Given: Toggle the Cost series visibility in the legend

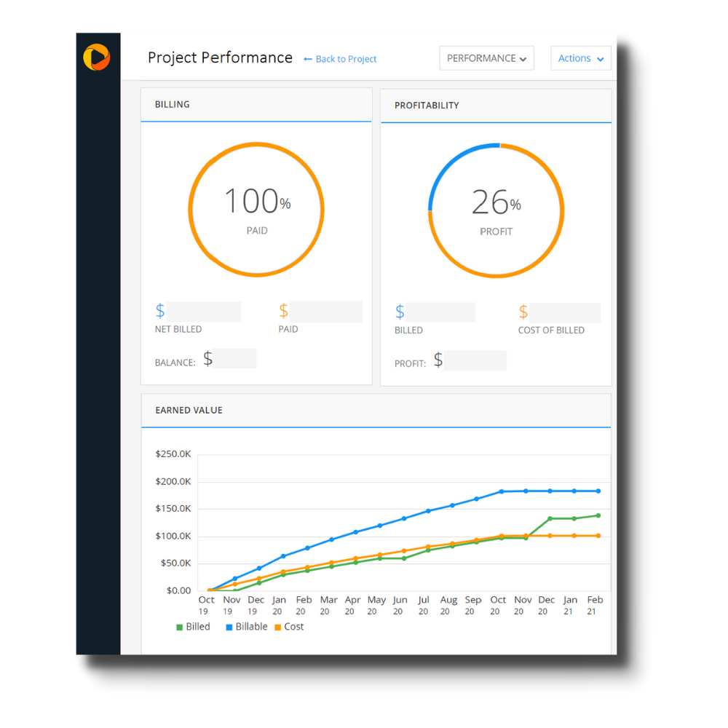Looking at the screenshot, I should click(x=289, y=626).
